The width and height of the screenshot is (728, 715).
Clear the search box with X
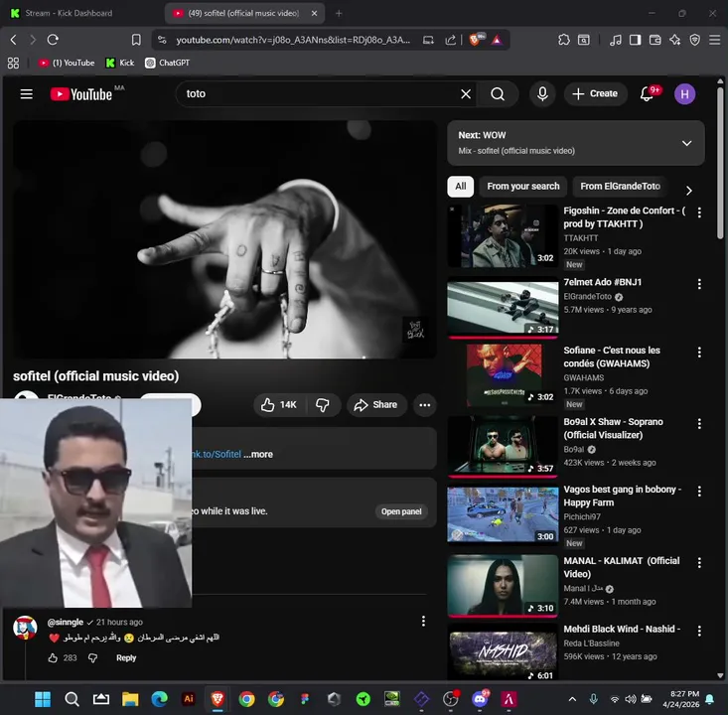[x=466, y=94]
